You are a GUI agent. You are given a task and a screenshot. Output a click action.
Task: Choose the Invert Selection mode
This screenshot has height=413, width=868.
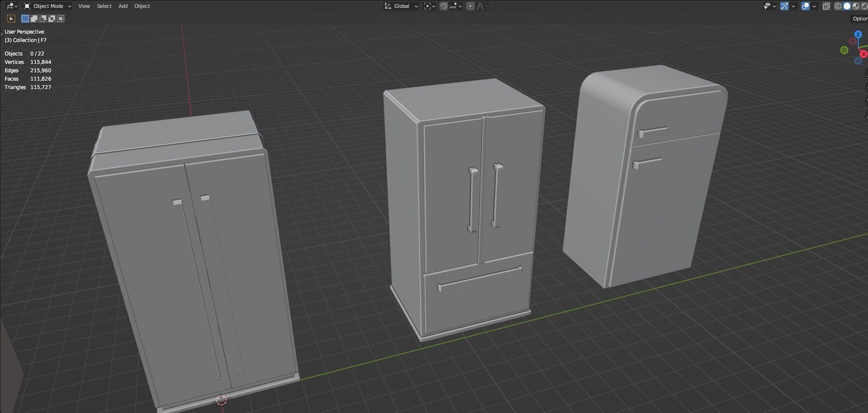[x=52, y=19]
